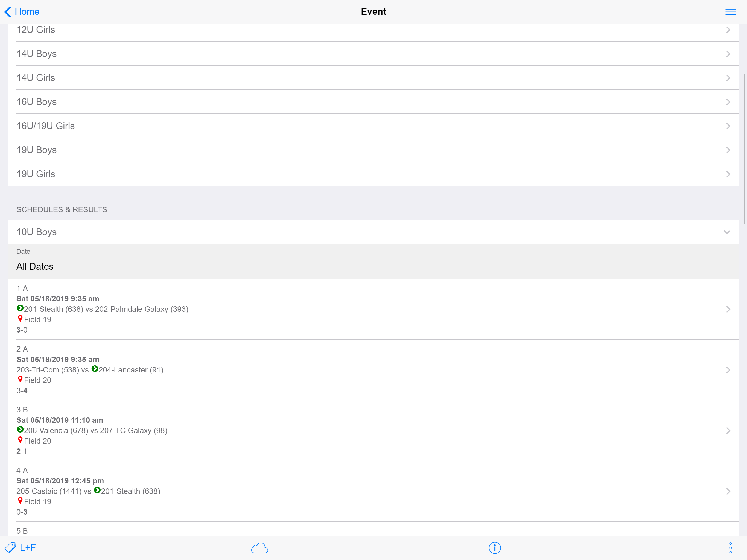
Task: Open the 19U Boys division
Action: (373, 150)
